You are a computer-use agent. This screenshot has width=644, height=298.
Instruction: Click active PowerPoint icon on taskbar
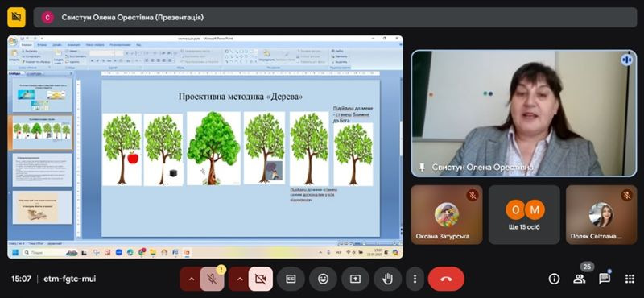click(x=187, y=252)
